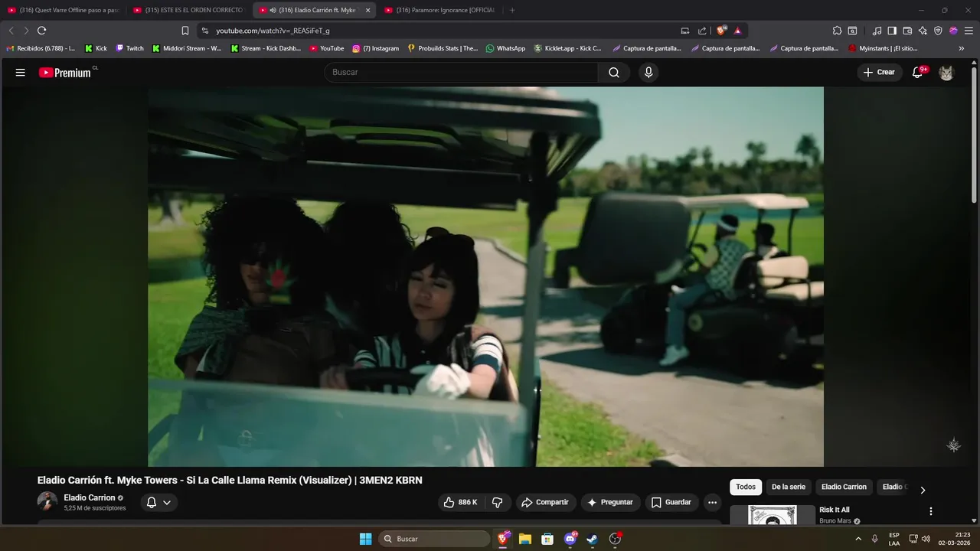Select the De la serie chip
Screen dimensions: 980x551
789,487
